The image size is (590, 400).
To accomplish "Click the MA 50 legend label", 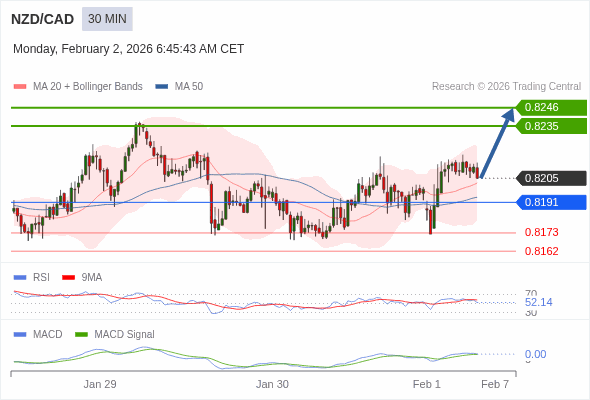I will click(189, 87).
